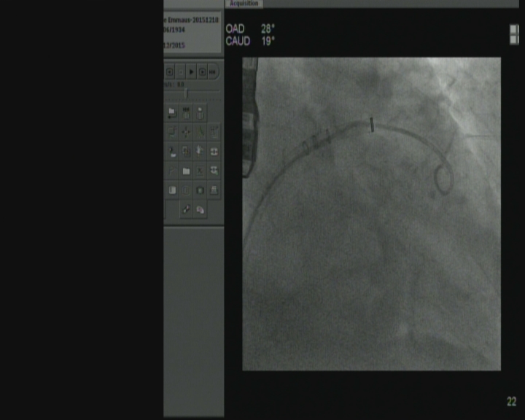This screenshot has width=525, height=420.
Task: Play the angiography sequence
Action: pos(191,72)
